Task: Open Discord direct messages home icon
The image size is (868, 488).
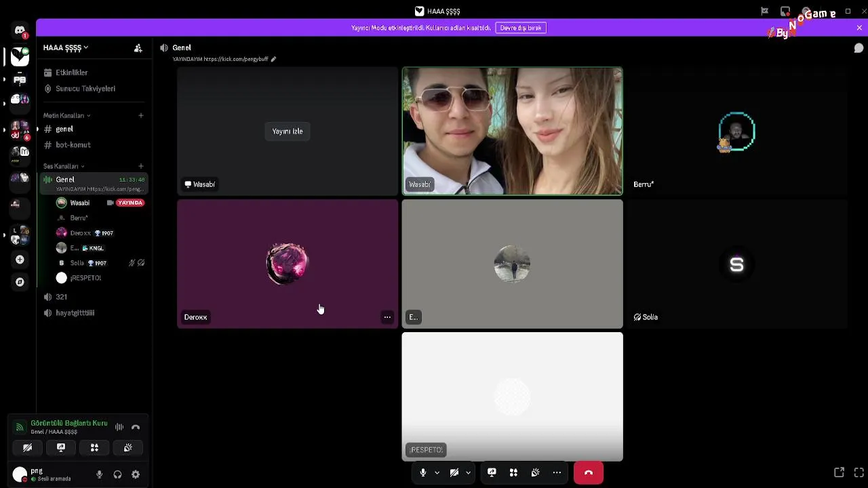Action: (20, 30)
